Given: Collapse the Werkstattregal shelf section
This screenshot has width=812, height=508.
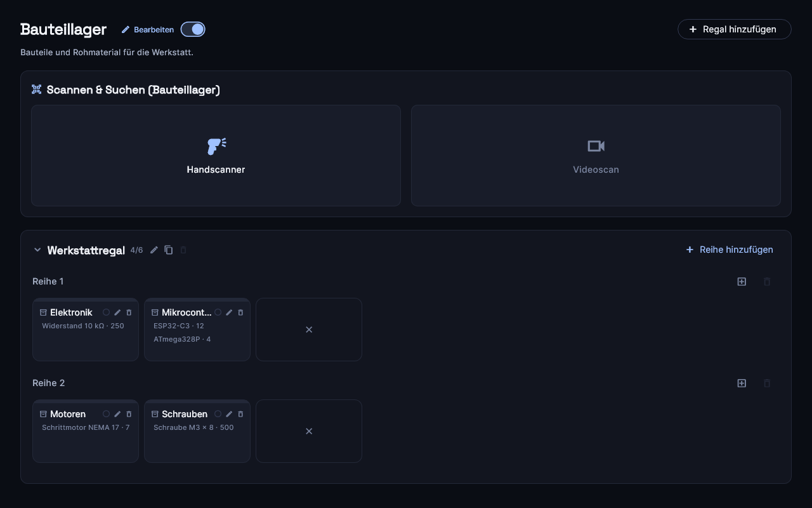Looking at the screenshot, I should pyautogui.click(x=37, y=250).
